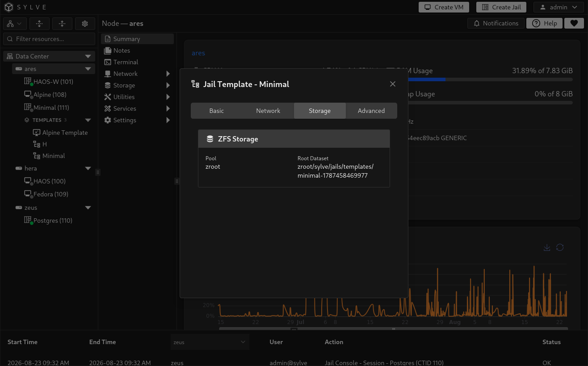This screenshot has width=588, height=366.
Task: Click the right chart range slider handle
Action: click(x=394, y=329)
